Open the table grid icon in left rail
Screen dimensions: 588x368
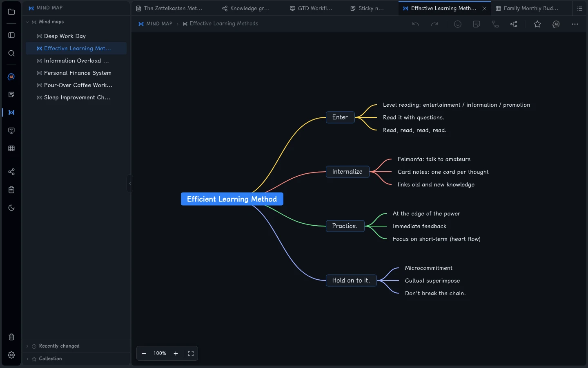coord(11,148)
